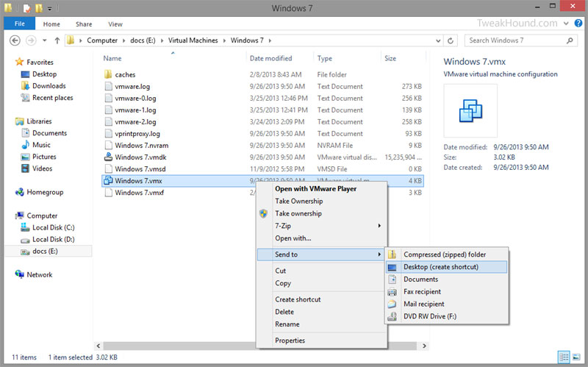588x367 pixels.
Task: Refresh the folder address bar
Action: coord(451,40)
